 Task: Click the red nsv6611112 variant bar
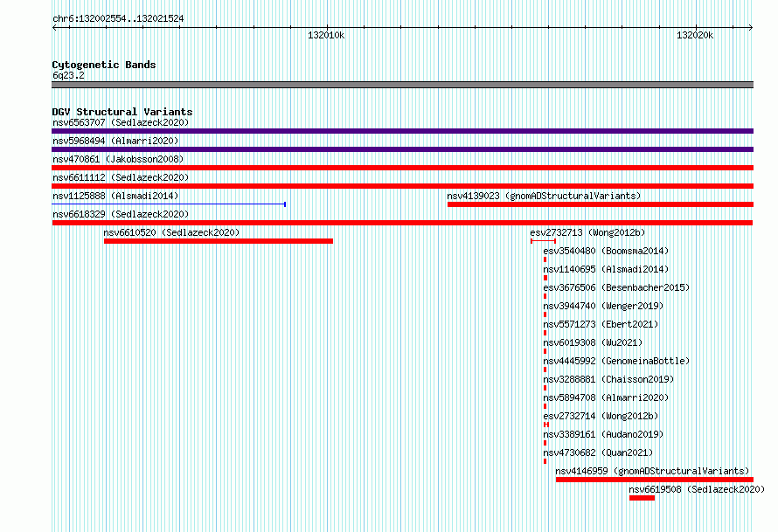(x=402, y=186)
